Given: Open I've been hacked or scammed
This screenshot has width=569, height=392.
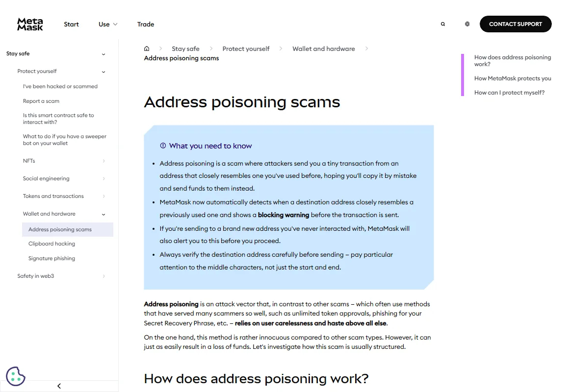Looking at the screenshot, I should [x=60, y=86].
